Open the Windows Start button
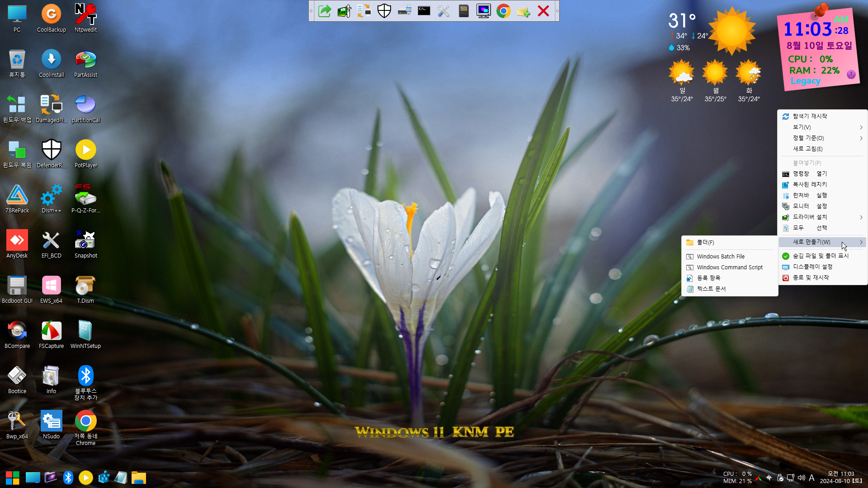The image size is (868, 488). 13,478
